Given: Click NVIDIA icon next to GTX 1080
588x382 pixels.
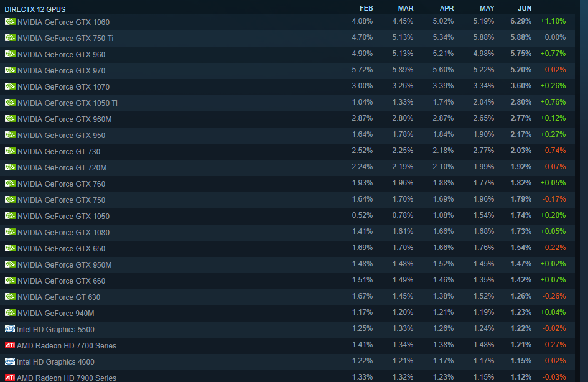Looking at the screenshot, I should coord(10,232).
